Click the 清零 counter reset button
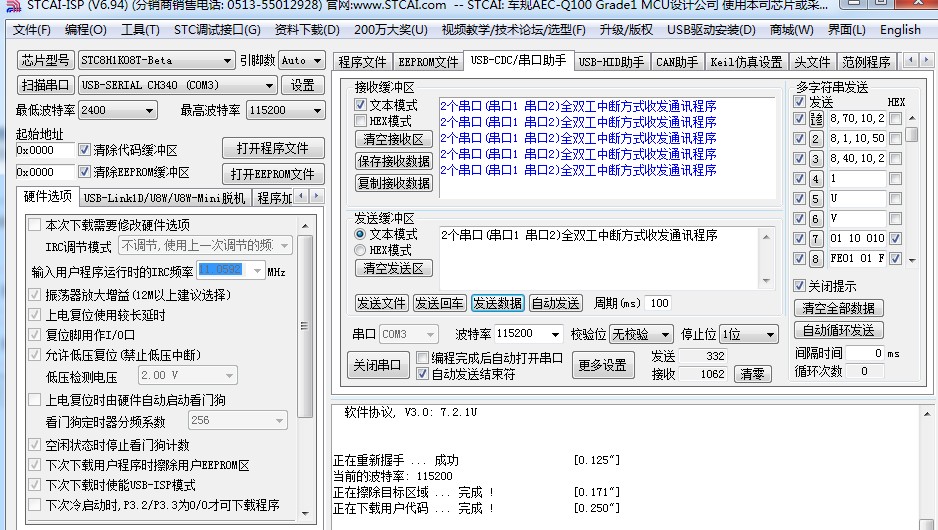This screenshot has width=938, height=530. click(x=752, y=374)
